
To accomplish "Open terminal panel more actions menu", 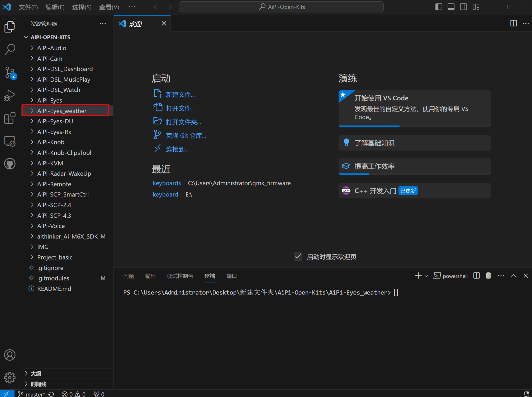I will click(x=501, y=276).
